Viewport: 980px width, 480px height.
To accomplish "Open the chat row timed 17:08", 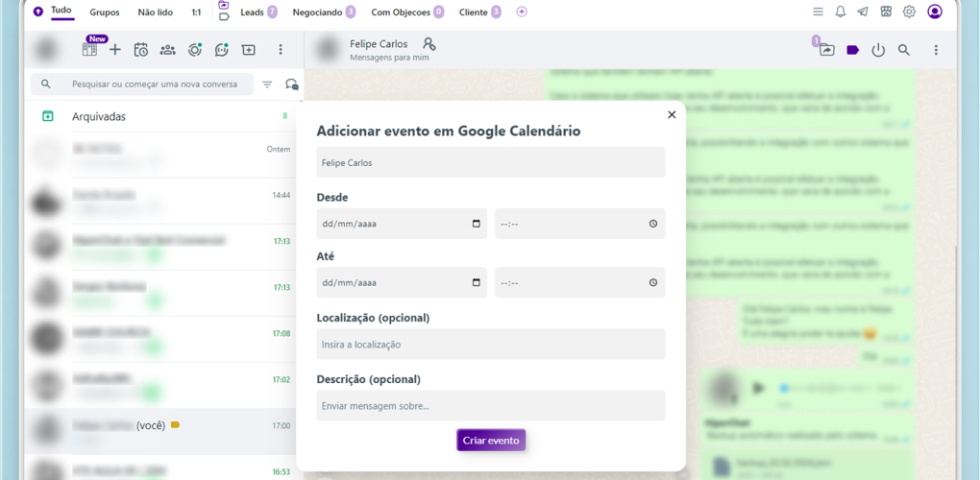I will 160,340.
